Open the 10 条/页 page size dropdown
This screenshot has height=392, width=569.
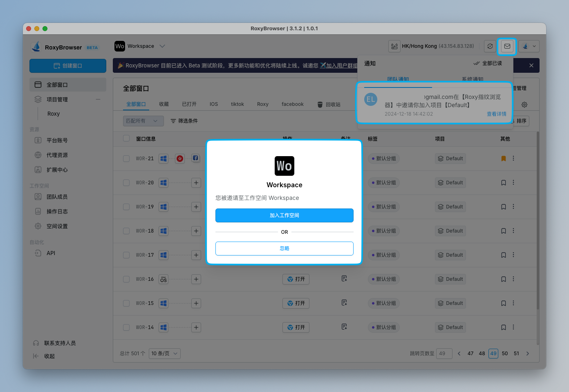[x=164, y=354]
